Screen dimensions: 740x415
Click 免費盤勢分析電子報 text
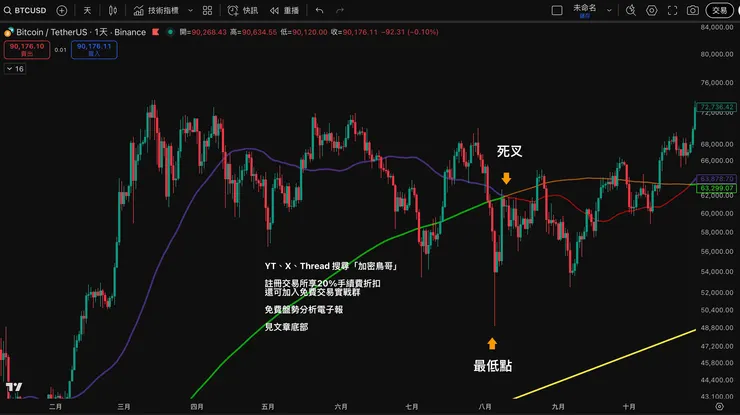pos(303,310)
